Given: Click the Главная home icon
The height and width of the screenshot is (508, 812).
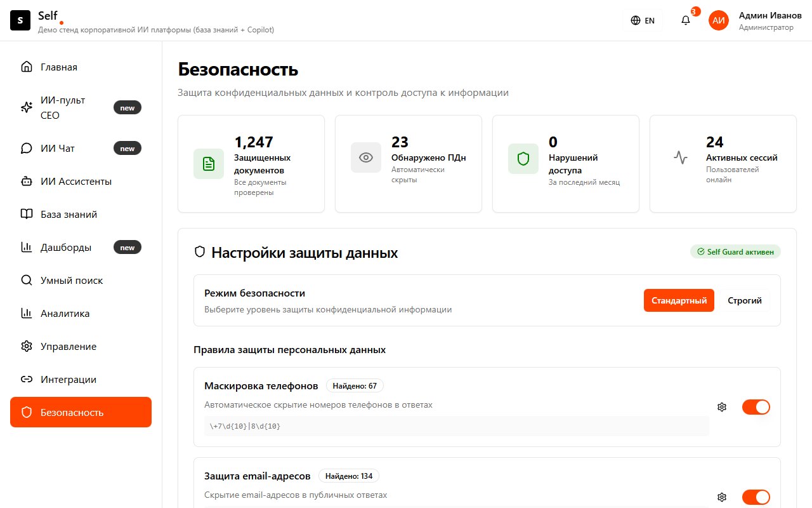Looking at the screenshot, I should (27, 67).
